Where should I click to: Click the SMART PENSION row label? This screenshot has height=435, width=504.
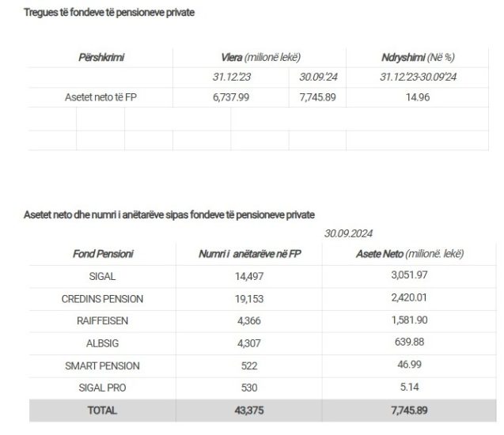(102, 365)
